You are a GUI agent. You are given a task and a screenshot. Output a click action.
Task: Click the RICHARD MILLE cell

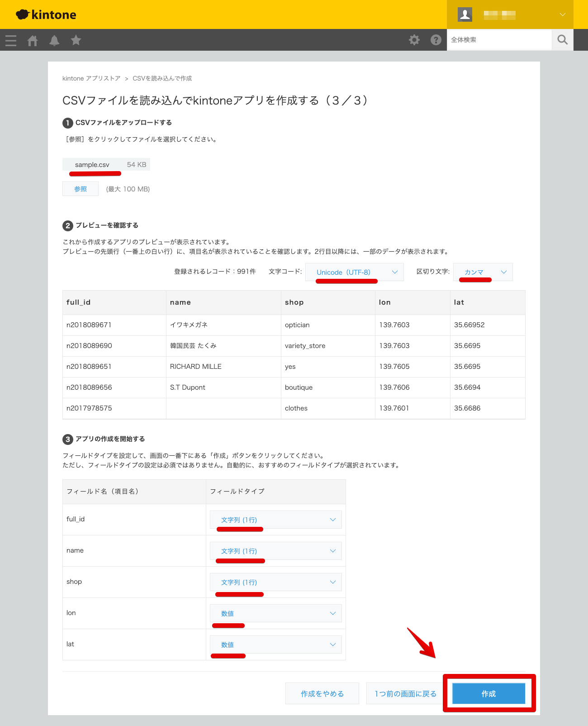pos(223,367)
